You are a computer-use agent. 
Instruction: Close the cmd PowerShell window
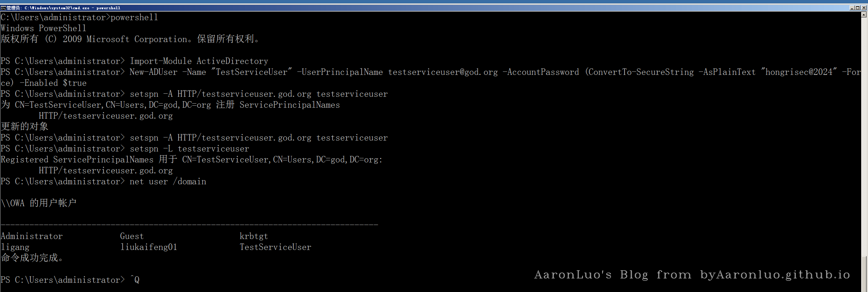pos(863,8)
